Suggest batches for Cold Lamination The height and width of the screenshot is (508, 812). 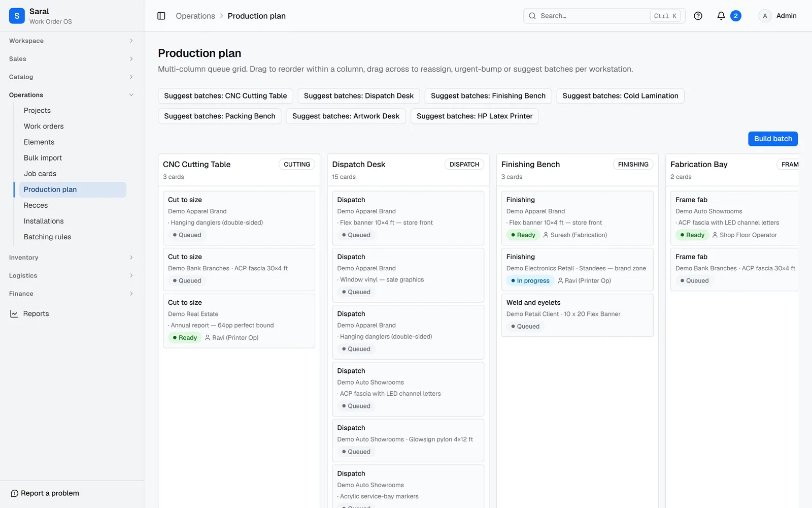coord(620,96)
